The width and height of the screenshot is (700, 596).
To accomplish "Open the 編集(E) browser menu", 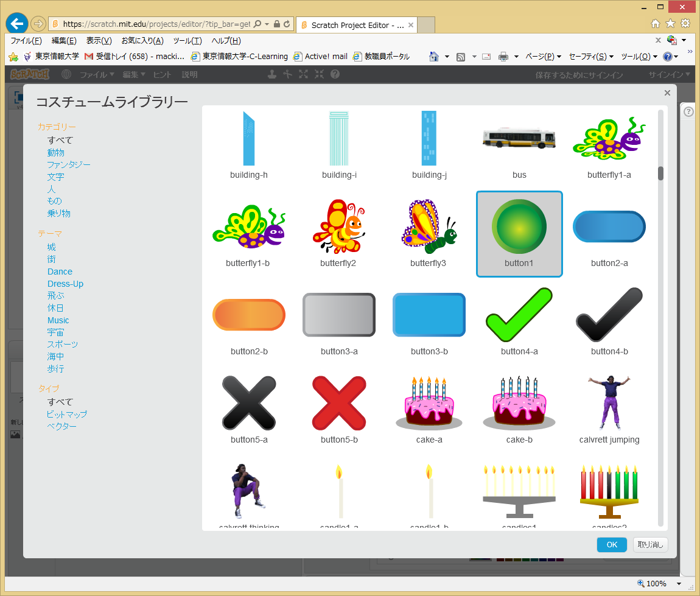I will coord(64,41).
